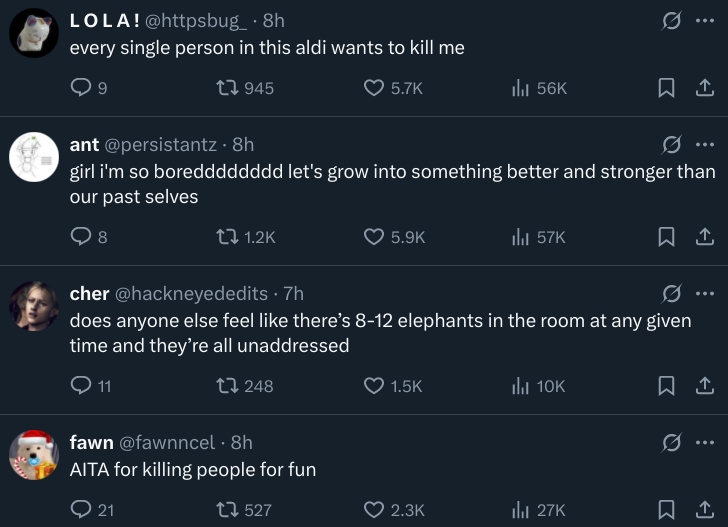The height and width of the screenshot is (527, 728).
Task: Open more options on ant's tweet
Action: [704, 144]
